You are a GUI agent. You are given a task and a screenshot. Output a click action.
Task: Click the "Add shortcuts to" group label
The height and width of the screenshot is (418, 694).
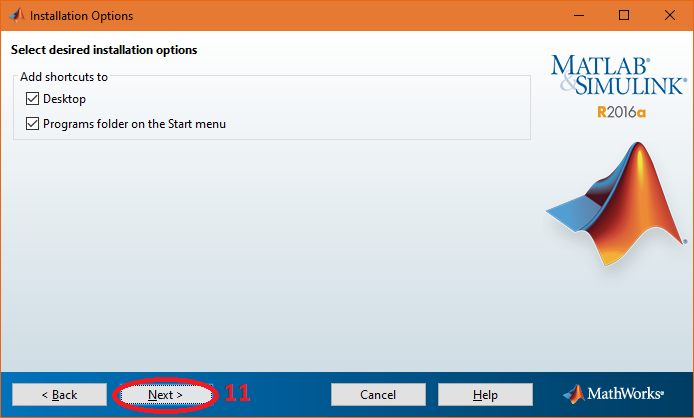pos(64,76)
